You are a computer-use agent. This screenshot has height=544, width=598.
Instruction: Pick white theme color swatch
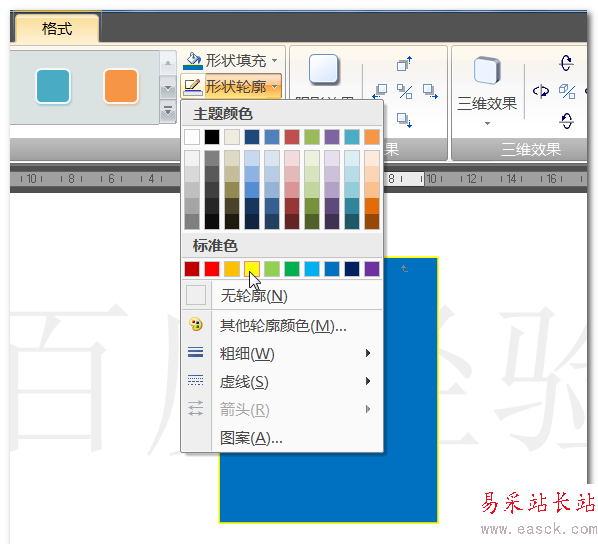[192, 137]
